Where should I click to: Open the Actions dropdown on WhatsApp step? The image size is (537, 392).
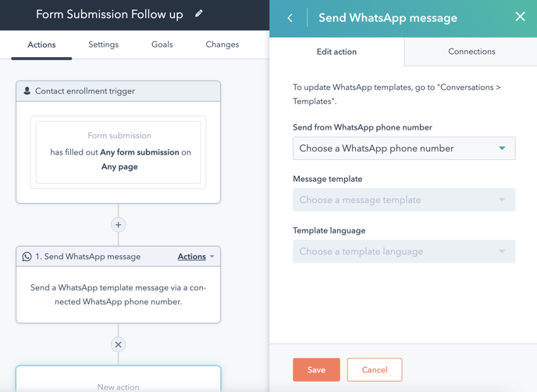click(x=196, y=257)
